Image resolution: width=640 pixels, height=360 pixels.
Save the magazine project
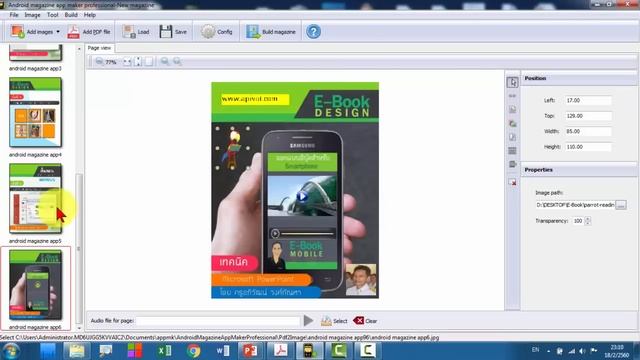click(x=173, y=31)
